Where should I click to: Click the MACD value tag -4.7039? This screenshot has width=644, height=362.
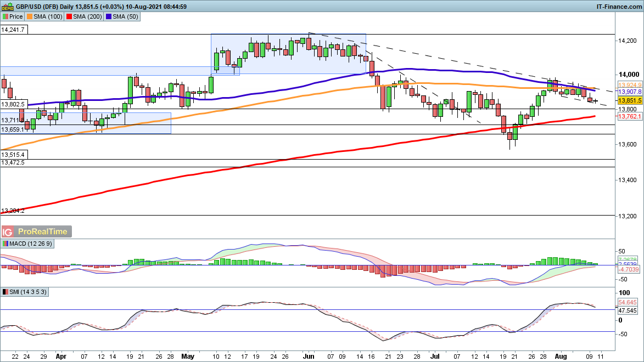629,270
